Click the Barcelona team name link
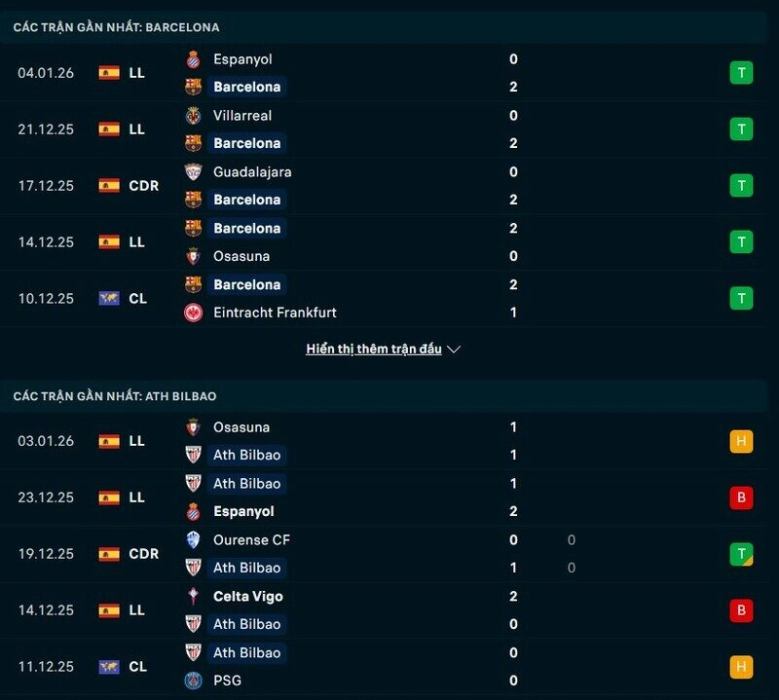Image resolution: width=779 pixels, height=700 pixels. (246, 87)
